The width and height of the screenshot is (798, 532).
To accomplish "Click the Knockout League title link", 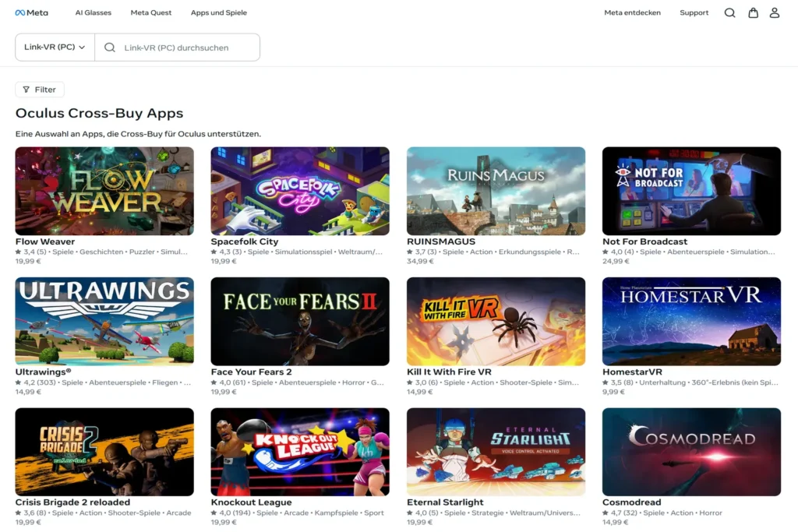I will tap(252, 502).
